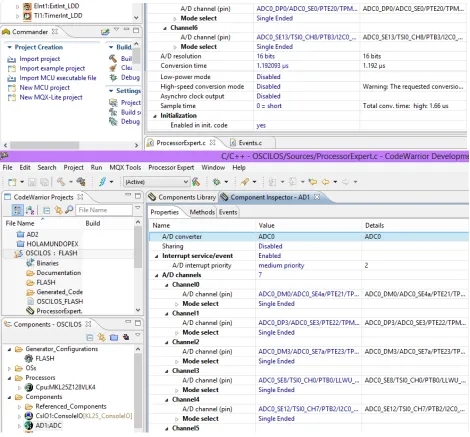470x437 pixels.
Task: Click the New file toolbar icon
Action: [x=12, y=182]
